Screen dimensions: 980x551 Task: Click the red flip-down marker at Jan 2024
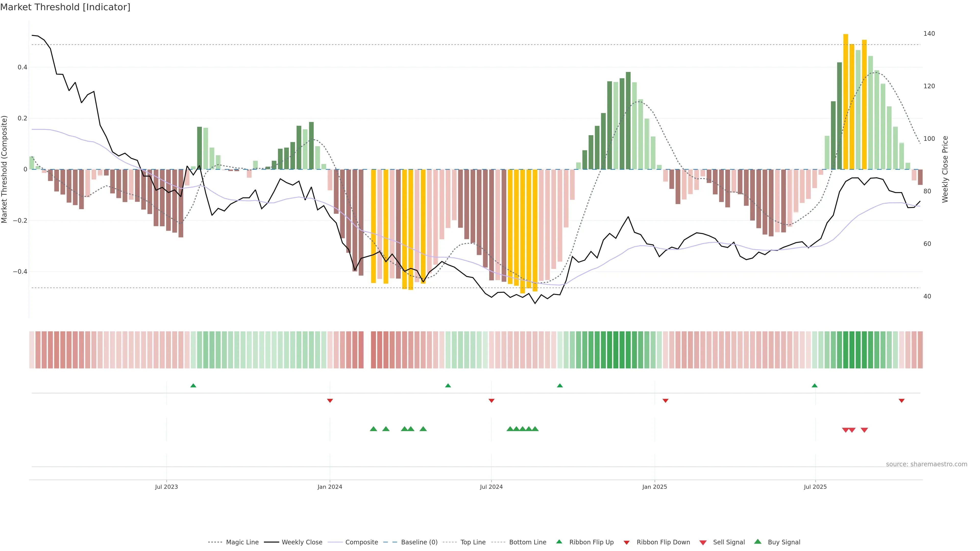[x=330, y=401]
